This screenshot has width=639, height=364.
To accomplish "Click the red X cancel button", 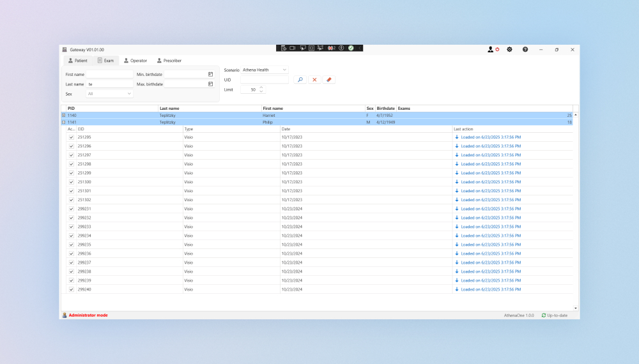I will pos(314,80).
